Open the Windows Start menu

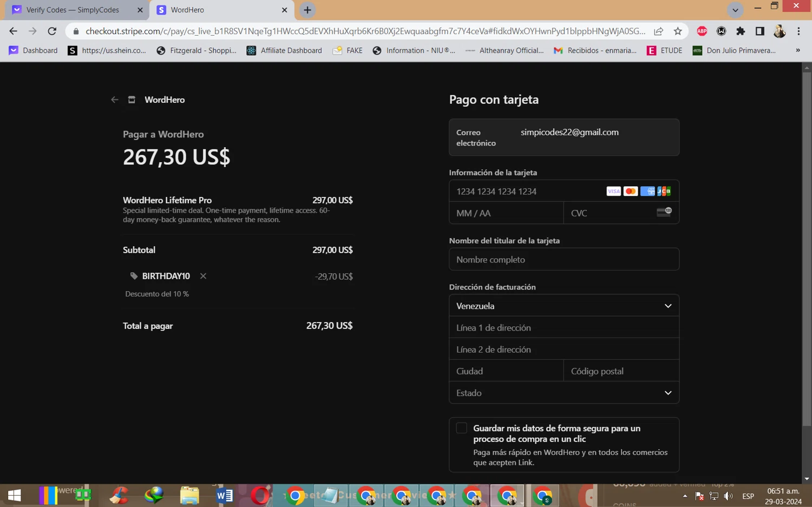tap(14, 495)
